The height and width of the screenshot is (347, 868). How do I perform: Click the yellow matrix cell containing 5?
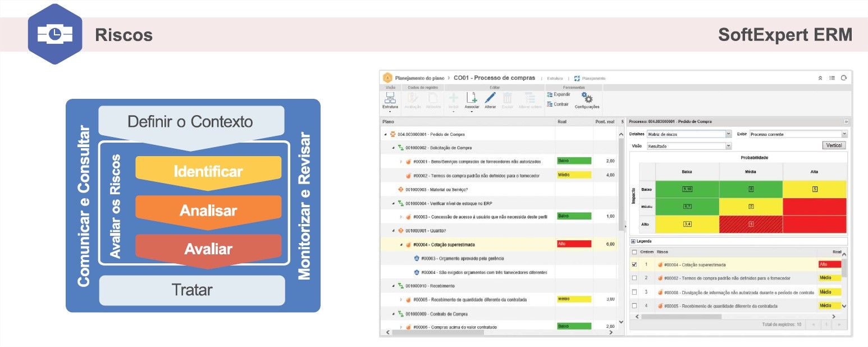(x=815, y=189)
